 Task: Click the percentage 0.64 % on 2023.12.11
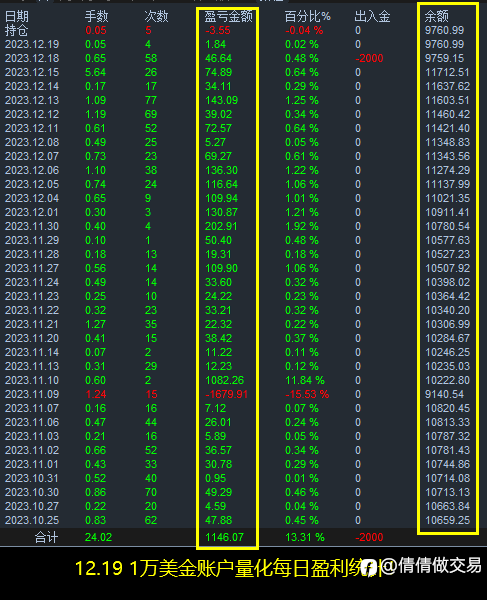click(302, 128)
